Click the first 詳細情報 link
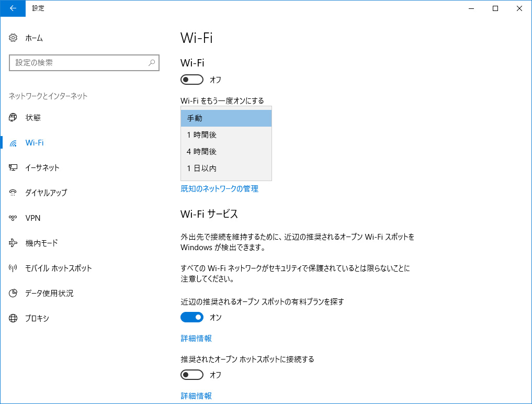532x404 pixels. tap(196, 339)
